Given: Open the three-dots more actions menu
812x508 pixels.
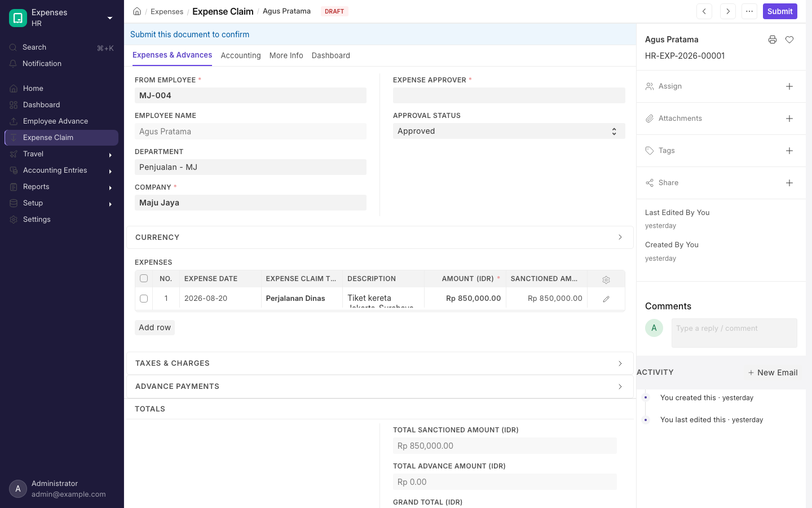Looking at the screenshot, I should click(749, 11).
